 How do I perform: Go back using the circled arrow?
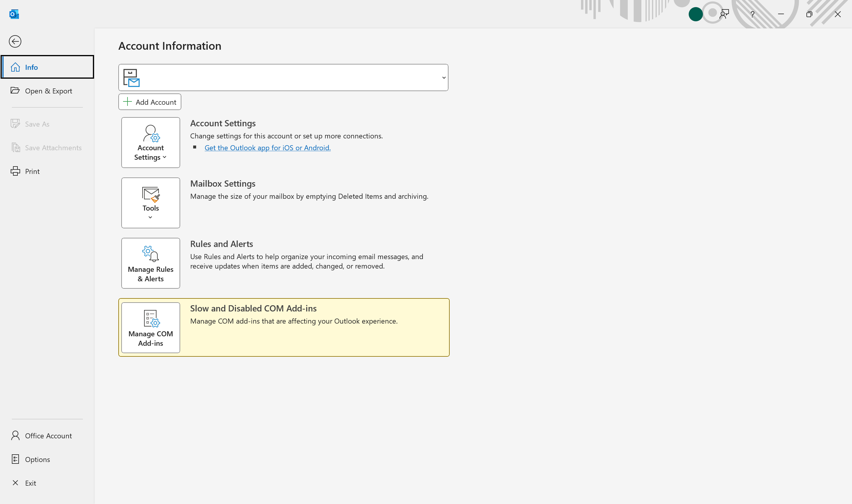click(15, 41)
